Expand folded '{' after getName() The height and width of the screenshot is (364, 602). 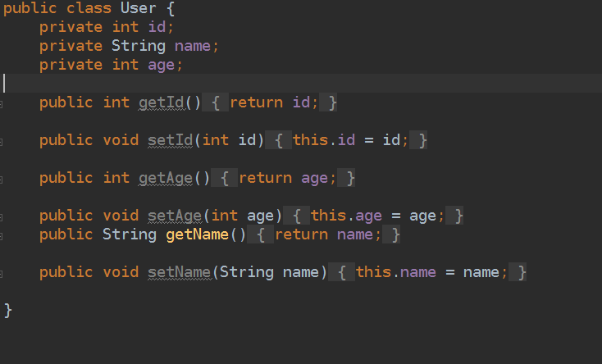(x=260, y=234)
